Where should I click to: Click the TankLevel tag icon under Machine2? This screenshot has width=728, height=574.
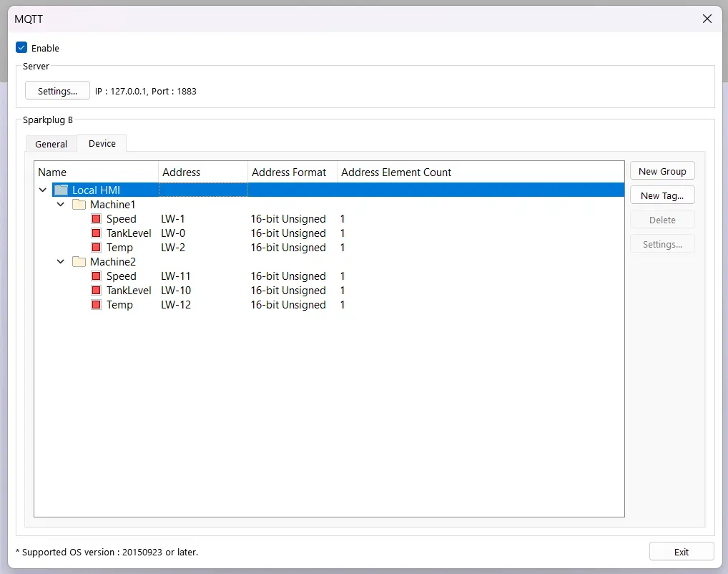click(x=96, y=290)
